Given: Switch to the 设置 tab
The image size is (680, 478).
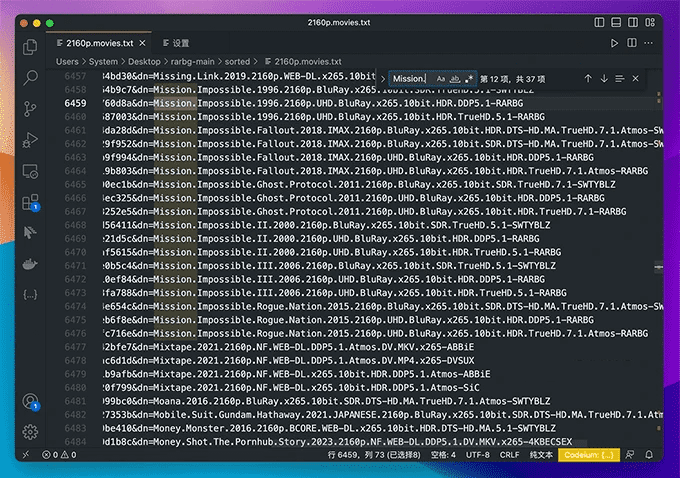Looking at the screenshot, I should (x=180, y=44).
